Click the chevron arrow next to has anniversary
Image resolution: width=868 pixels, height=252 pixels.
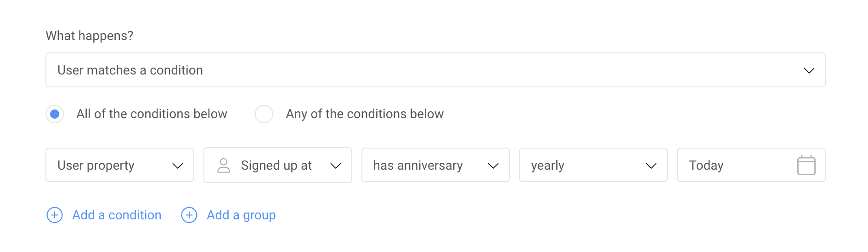click(493, 166)
